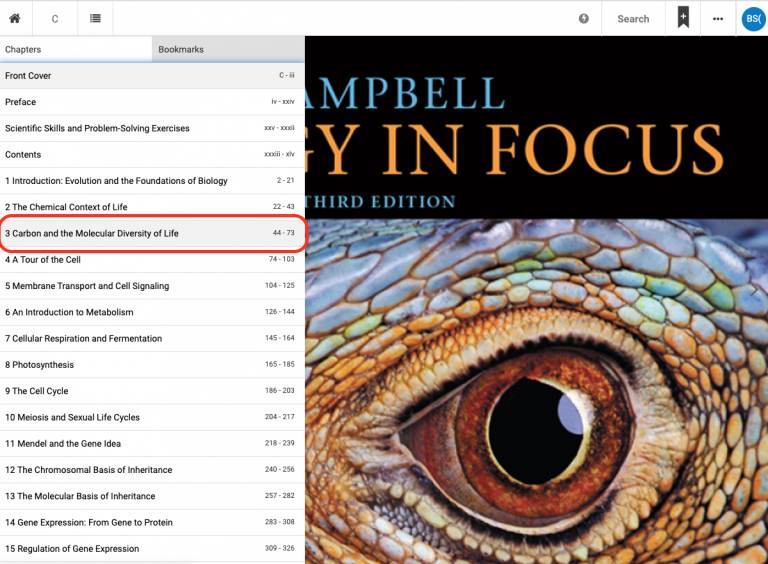Image resolution: width=768 pixels, height=564 pixels.
Task: Click the circular icon left of Search
Action: click(x=584, y=19)
